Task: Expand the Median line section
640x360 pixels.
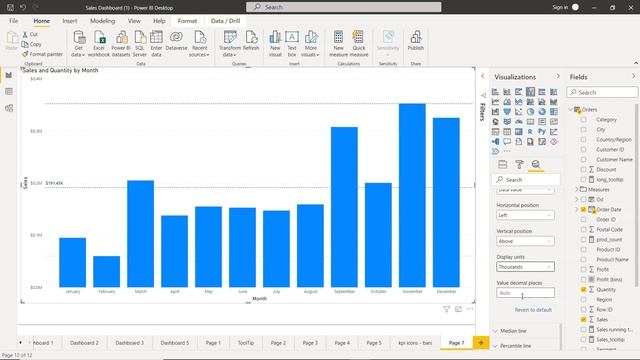Action: (x=513, y=331)
